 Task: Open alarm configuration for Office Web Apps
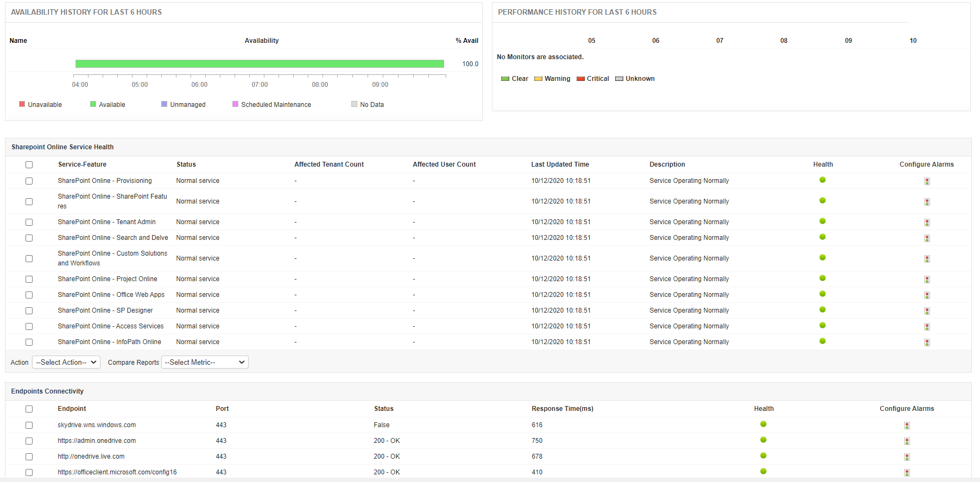pos(927,295)
